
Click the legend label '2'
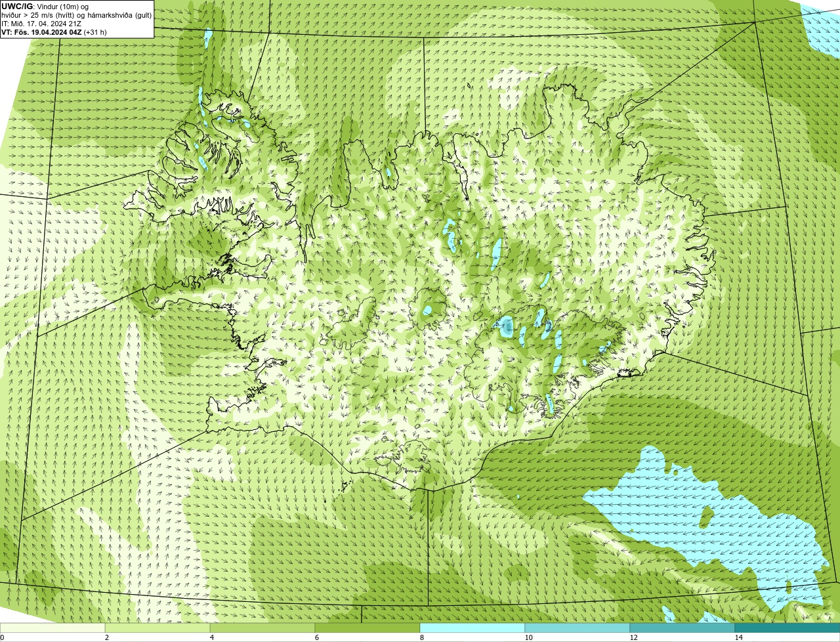click(x=106, y=637)
